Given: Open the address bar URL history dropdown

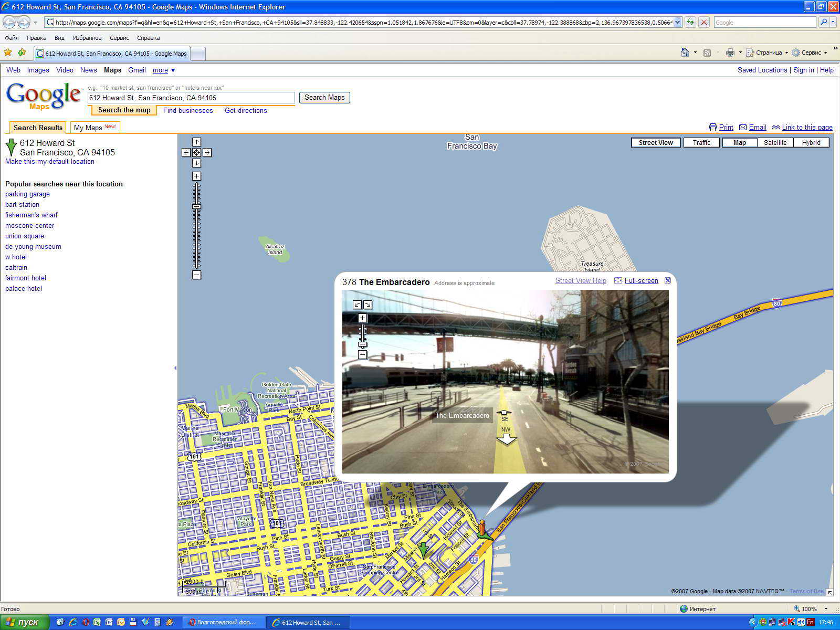Looking at the screenshot, I should pos(677,22).
